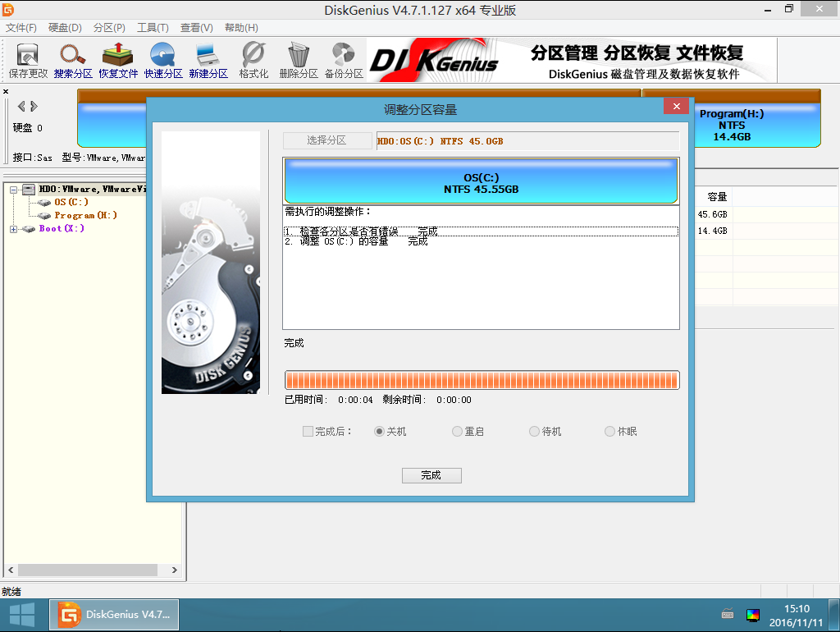Viewport: 840px width, 632px height.
Task: Click DiskGenius taskbar button
Action: [x=114, y=615]
